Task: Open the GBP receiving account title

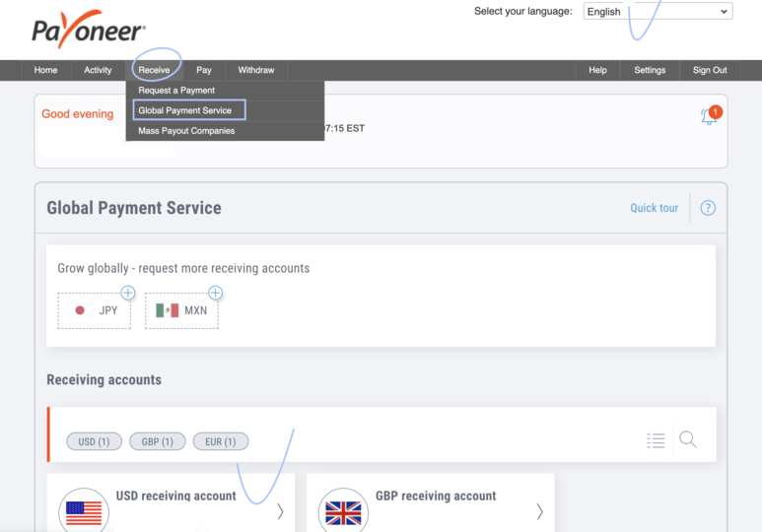Action: [436, 497]
